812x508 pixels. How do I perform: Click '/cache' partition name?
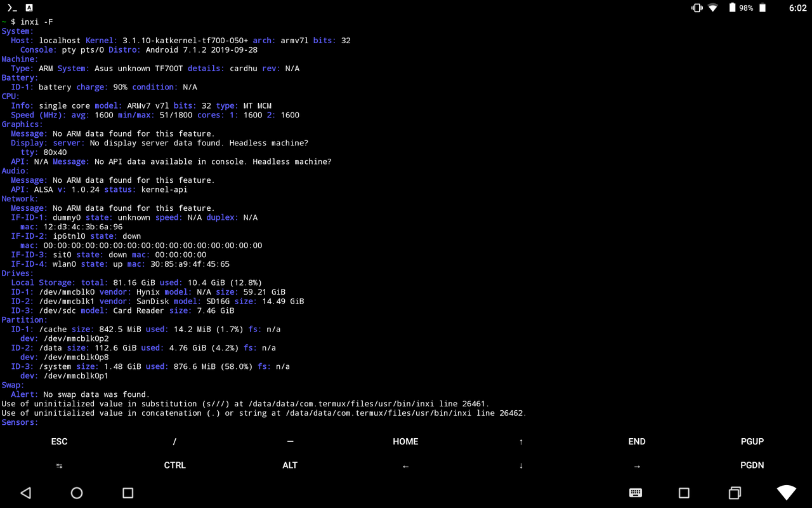point(53,329)
